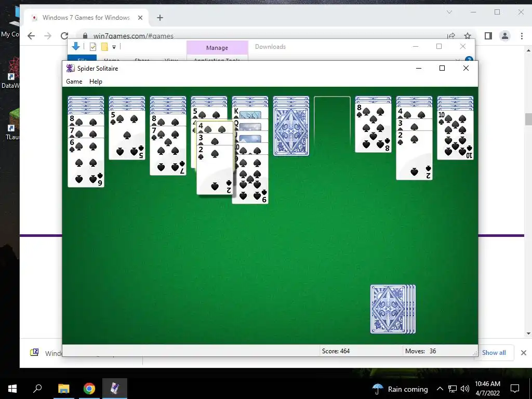Click the blue down-arrow icon in File Explorer

coord(76,46)
